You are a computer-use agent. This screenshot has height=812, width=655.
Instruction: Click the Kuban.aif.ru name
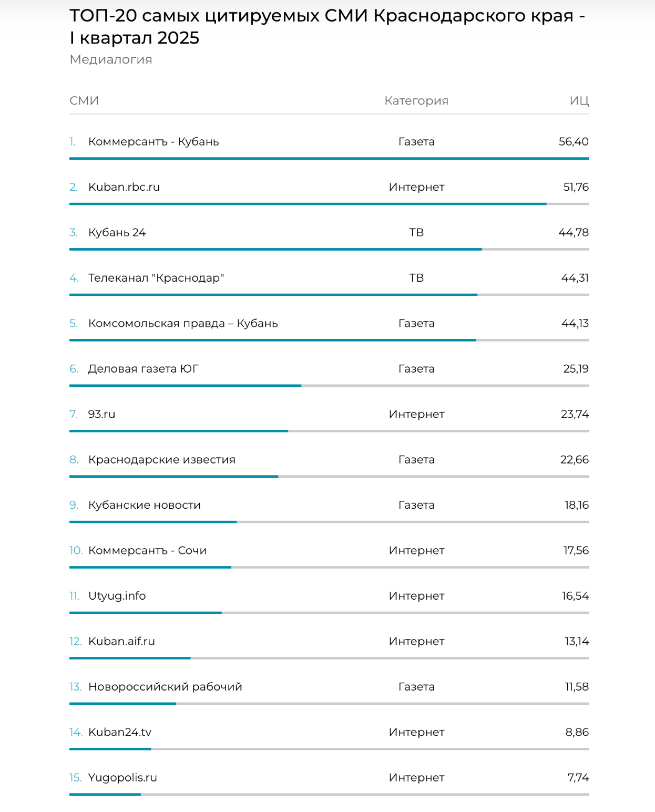click(x=121, y=641)
